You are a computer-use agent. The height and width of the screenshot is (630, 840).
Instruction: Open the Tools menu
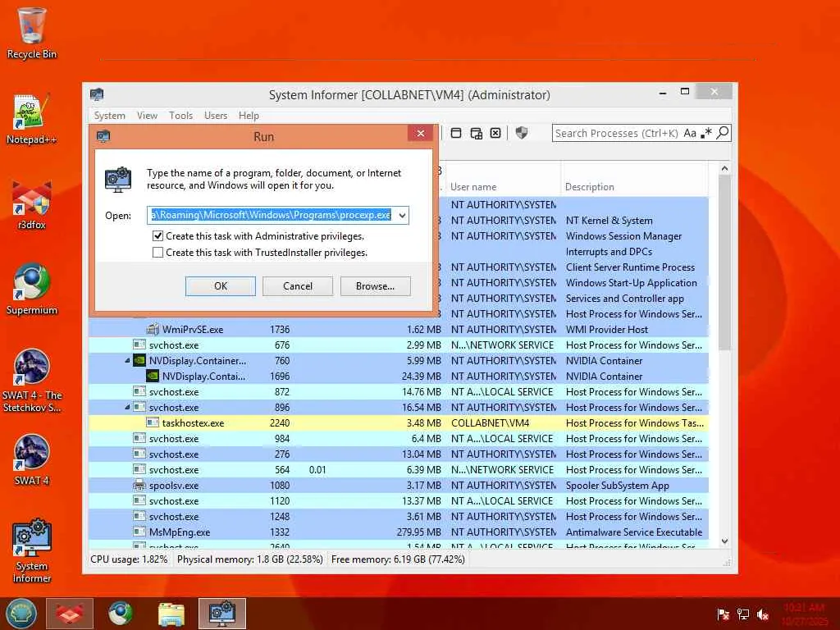[180, 116]
